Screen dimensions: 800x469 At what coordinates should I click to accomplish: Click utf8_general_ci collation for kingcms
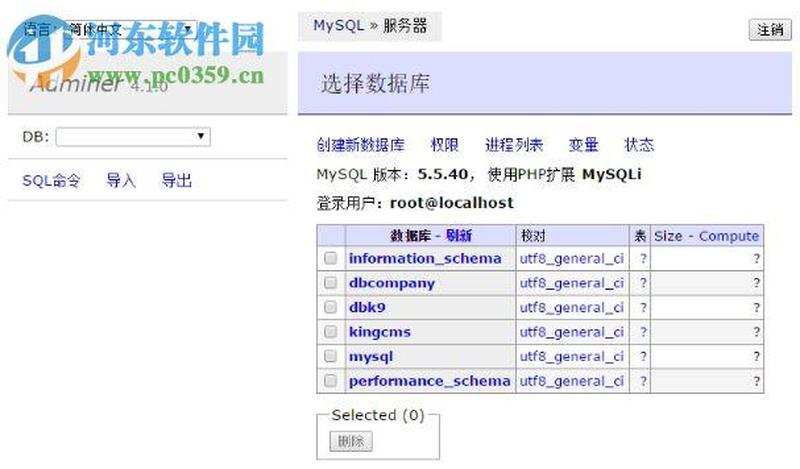[x=572, y=332]
